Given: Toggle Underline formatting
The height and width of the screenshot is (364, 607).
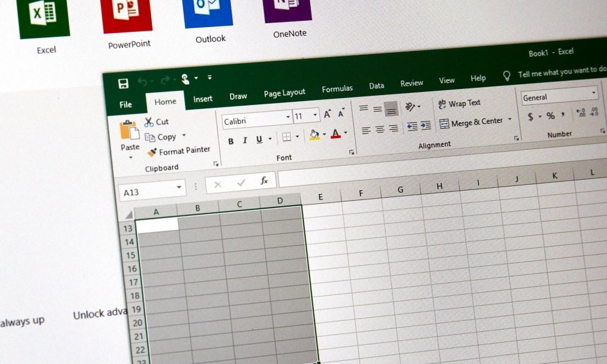Looking at the screenshot, I should coord(259,139).
